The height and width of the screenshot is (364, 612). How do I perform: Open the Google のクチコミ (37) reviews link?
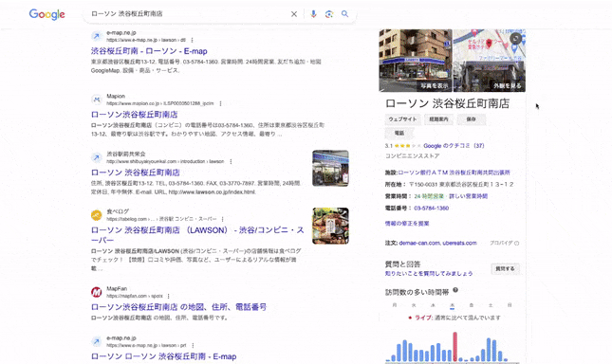tap(454, 146)
